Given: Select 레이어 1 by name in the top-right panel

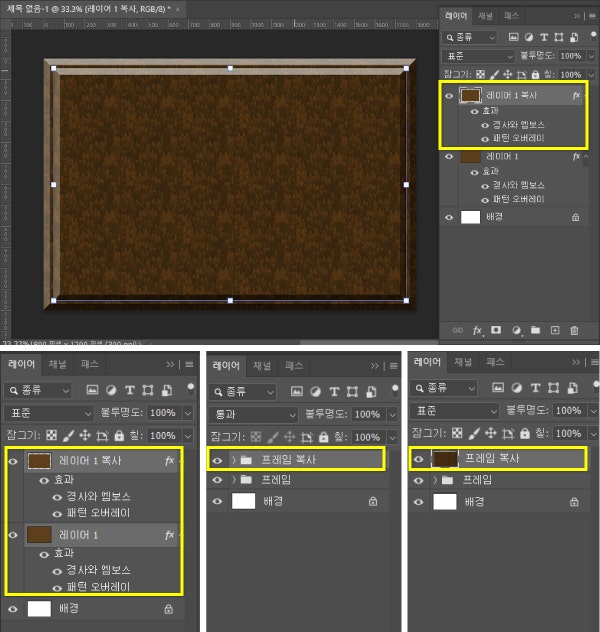Looking at the screenshot, I should tap(502, 156).
